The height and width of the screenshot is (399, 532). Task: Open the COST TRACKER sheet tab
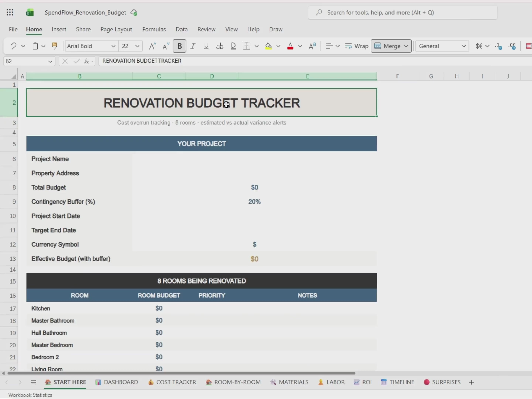pyautogui.click(x=172, y=382)
